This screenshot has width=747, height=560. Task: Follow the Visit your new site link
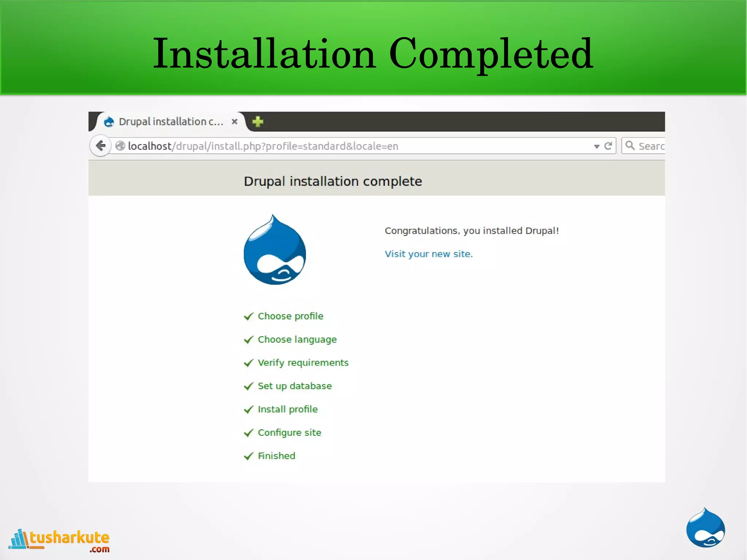pyautogui.click(x=429, y=254)
